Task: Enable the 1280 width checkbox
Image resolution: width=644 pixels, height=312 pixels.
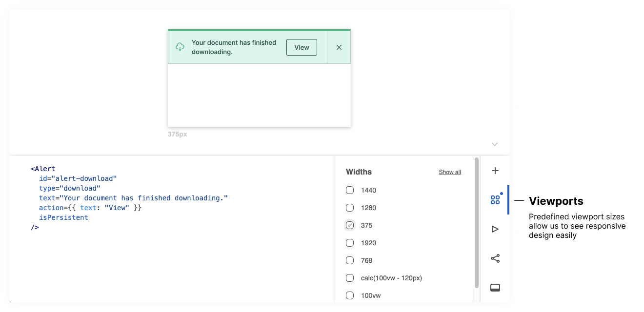Action: tap(350, 208)
